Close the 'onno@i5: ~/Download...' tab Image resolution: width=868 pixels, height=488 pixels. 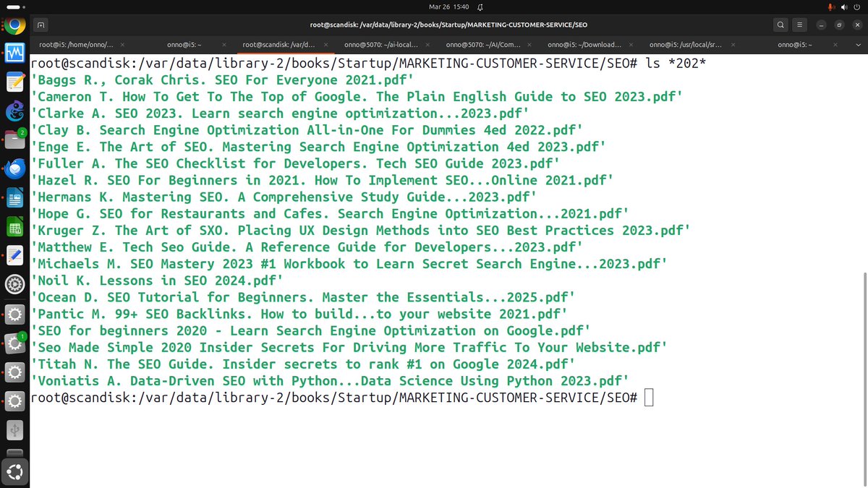[631, 44]
